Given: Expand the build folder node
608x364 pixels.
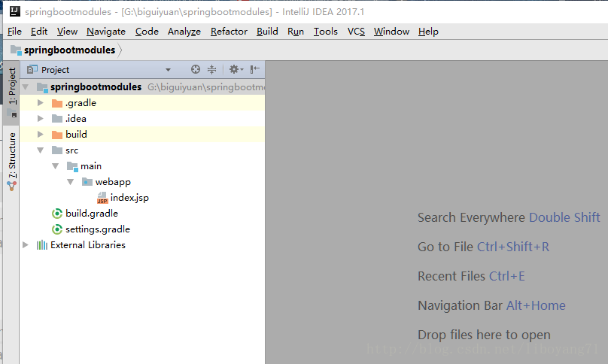Looking at the screenshot, I should point(41,135).
